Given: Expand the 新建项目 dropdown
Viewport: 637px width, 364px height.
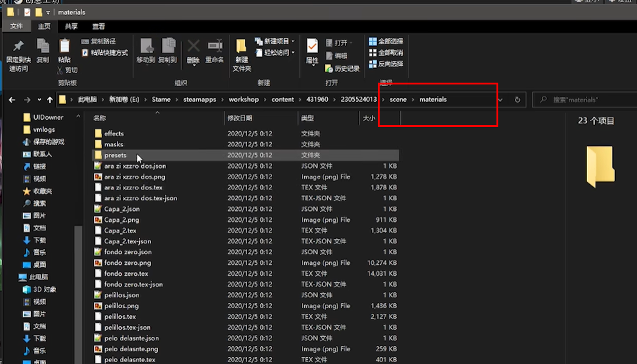Looking at the screenshot, I should point(275,41).
